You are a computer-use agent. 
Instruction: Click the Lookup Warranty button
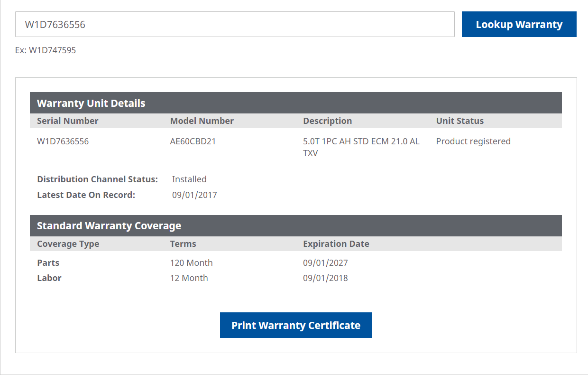click(519, 24)
